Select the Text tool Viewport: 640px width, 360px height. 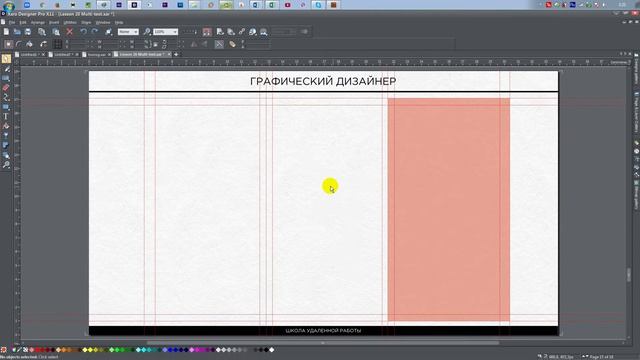(6, 117)
